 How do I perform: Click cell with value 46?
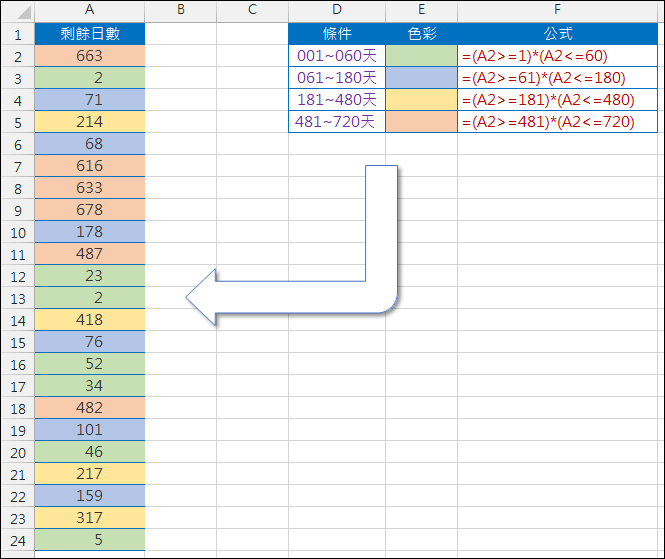(x=89, y=452)
